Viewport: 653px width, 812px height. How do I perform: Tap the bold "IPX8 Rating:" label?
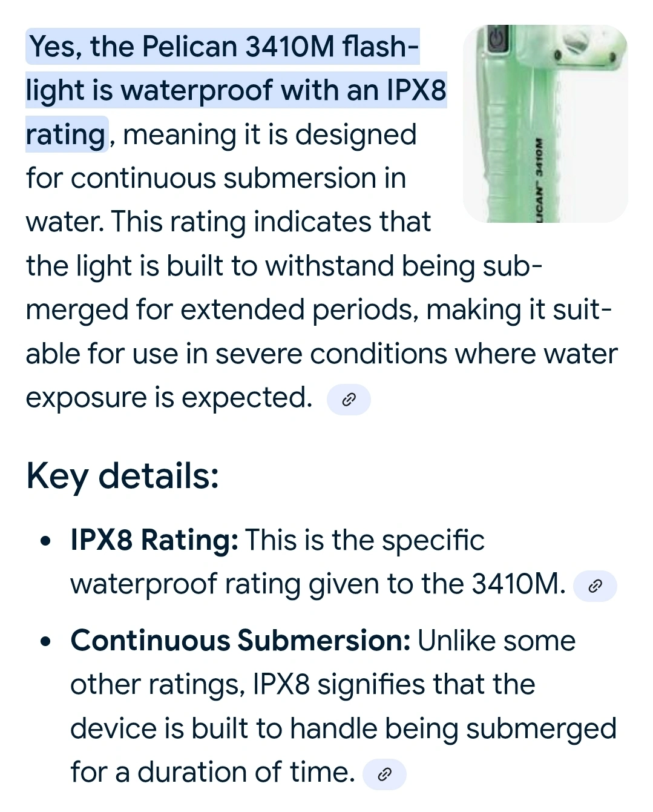[154, 540]
